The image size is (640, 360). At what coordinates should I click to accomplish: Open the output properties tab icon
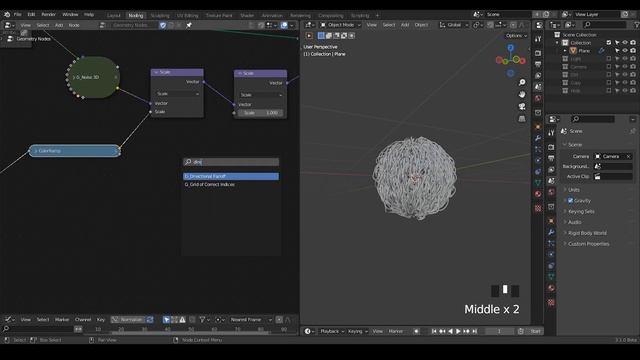click(551, 158)
